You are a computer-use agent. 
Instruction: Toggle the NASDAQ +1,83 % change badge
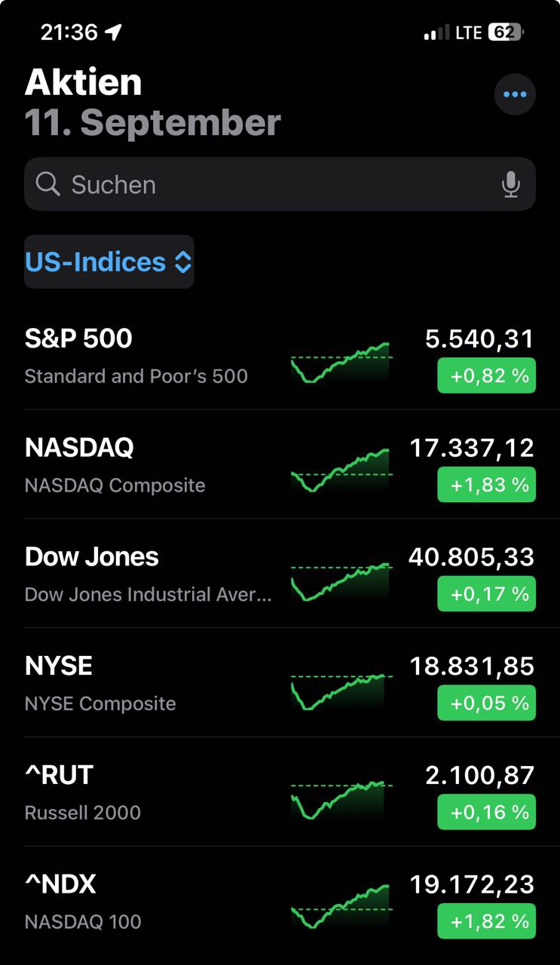pyautogui.click(x=486, y=485)
